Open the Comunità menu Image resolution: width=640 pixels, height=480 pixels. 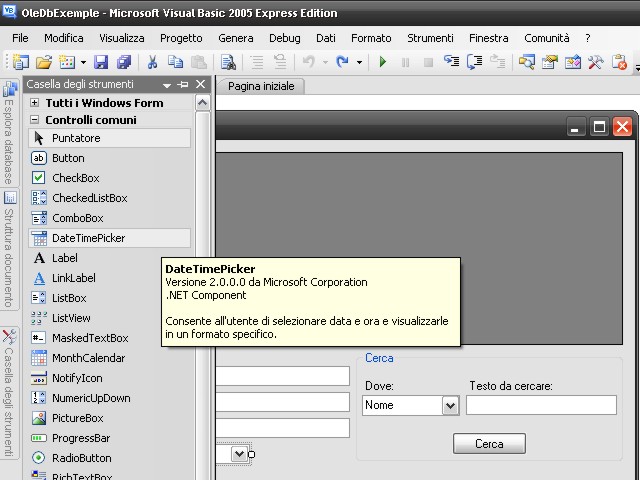(x=547, y=38)
